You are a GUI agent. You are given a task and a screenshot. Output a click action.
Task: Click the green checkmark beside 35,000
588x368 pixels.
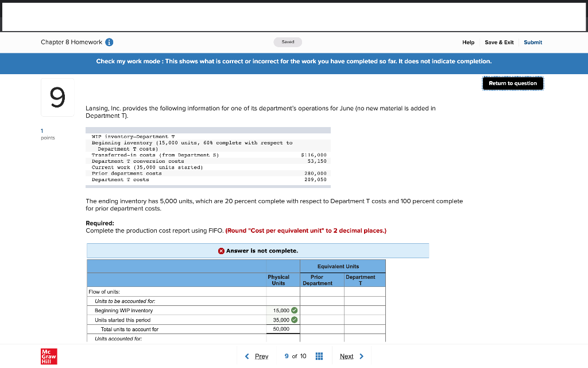(293, 320)
